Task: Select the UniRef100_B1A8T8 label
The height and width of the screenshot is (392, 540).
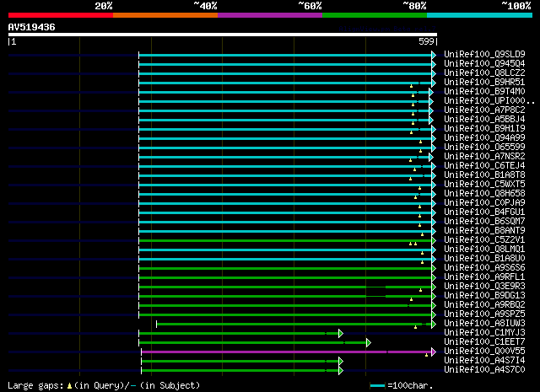Action: [484, 175]
